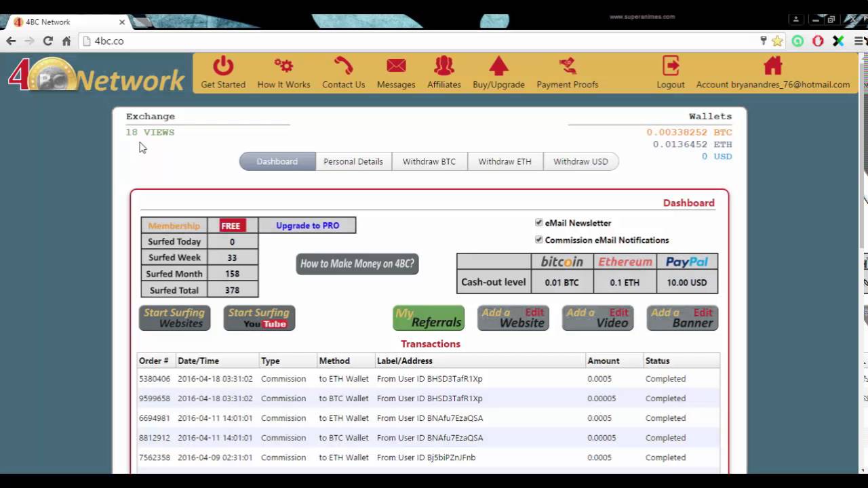Select the 4BC Network browser tab
The image size is (868, 488).
(x=68, y=22)
